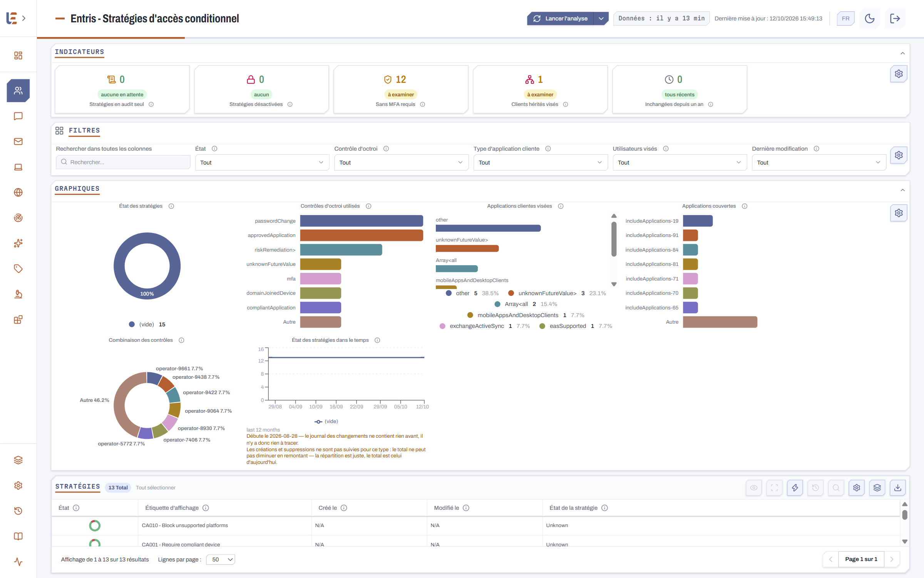Open the history clock sidebar icon
The width and height of the screenshot is (924, 578).
pos(18,511)
